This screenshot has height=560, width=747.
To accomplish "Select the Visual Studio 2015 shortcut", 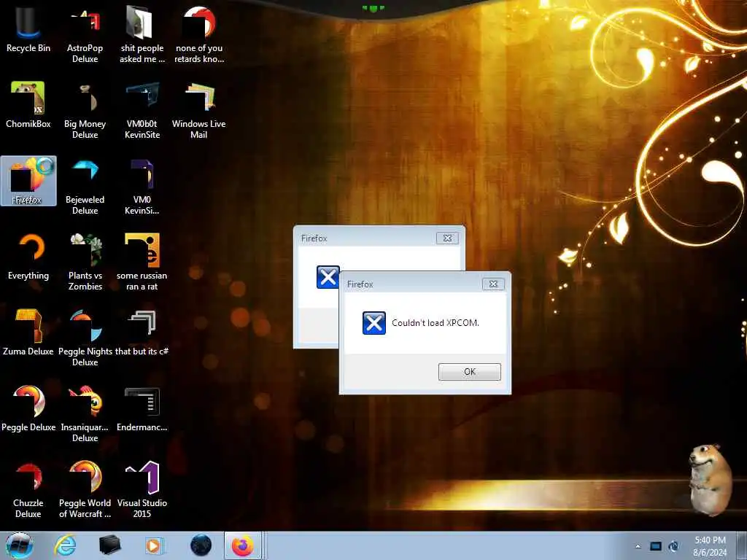I will click(x=142, y=489).
